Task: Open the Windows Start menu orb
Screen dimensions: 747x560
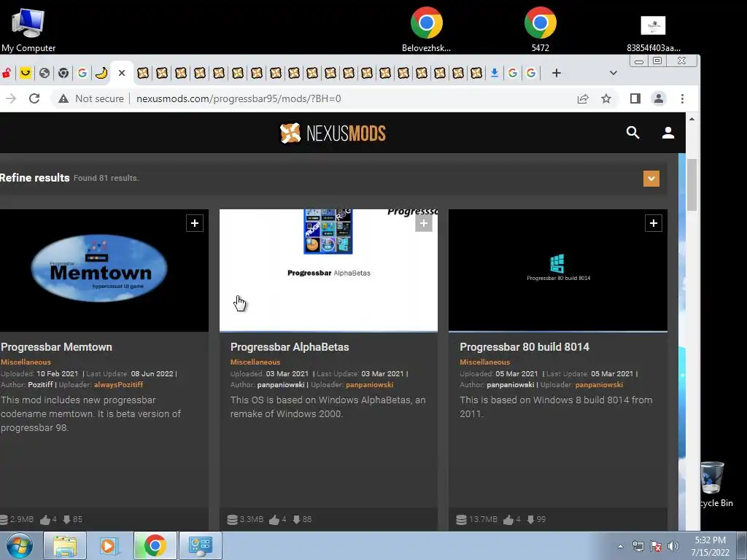Action: pyautogui.click(x=20, y=545)
